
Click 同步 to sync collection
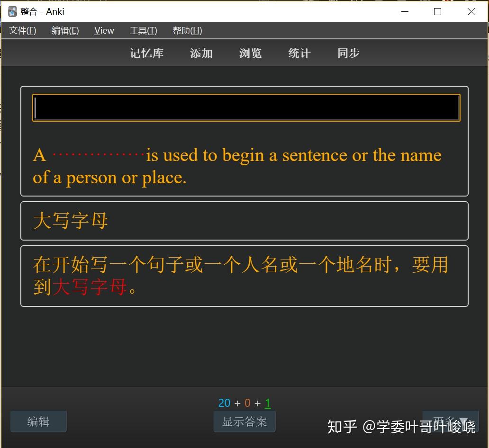coord(348,53)
